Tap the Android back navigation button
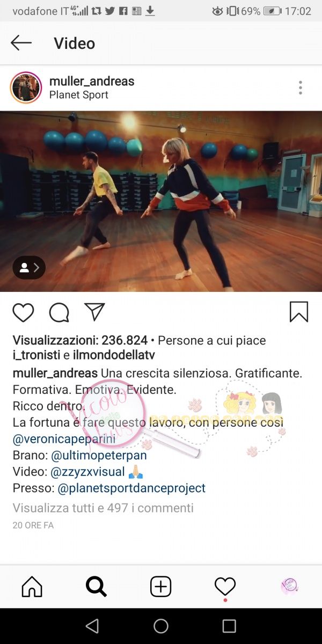This screenshot has width=322, height=644. point(92,626)
